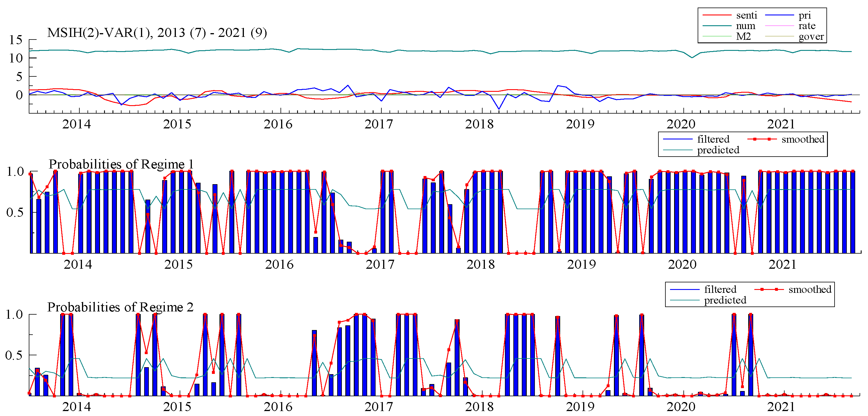Click the 'rate' magenta legend entry

click(x=807, y=26)
